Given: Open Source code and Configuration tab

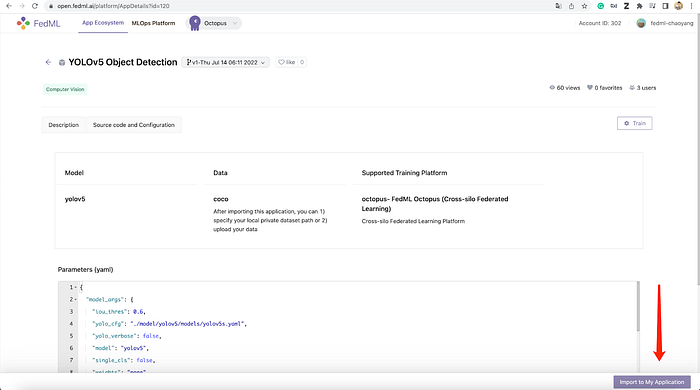Looking at the screenshot, I should [x=134, y=125].
